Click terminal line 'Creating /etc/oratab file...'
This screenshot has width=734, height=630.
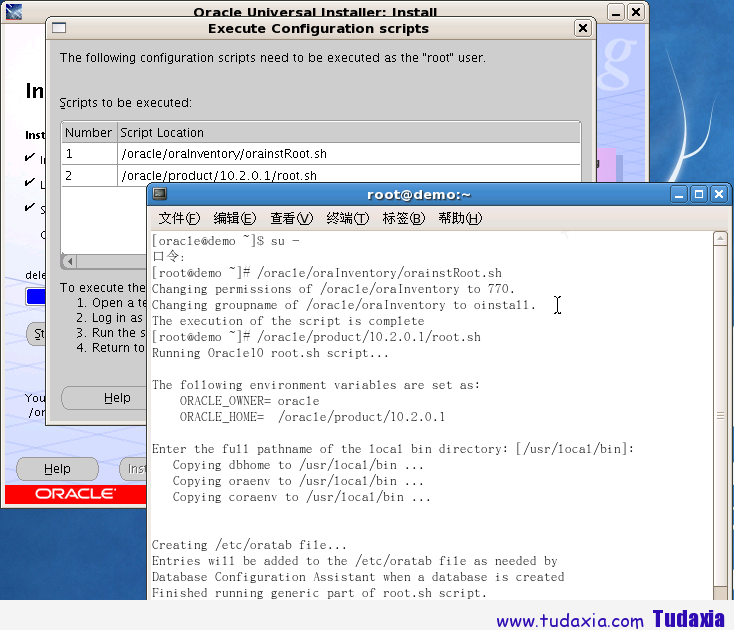click(x=249, y=545)
